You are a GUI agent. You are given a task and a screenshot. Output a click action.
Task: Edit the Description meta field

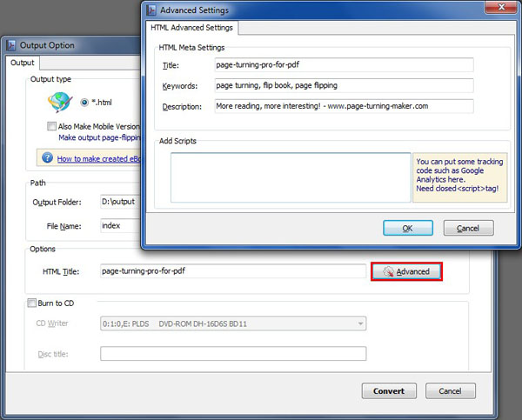pyautogui.click(x=344, y=106)
